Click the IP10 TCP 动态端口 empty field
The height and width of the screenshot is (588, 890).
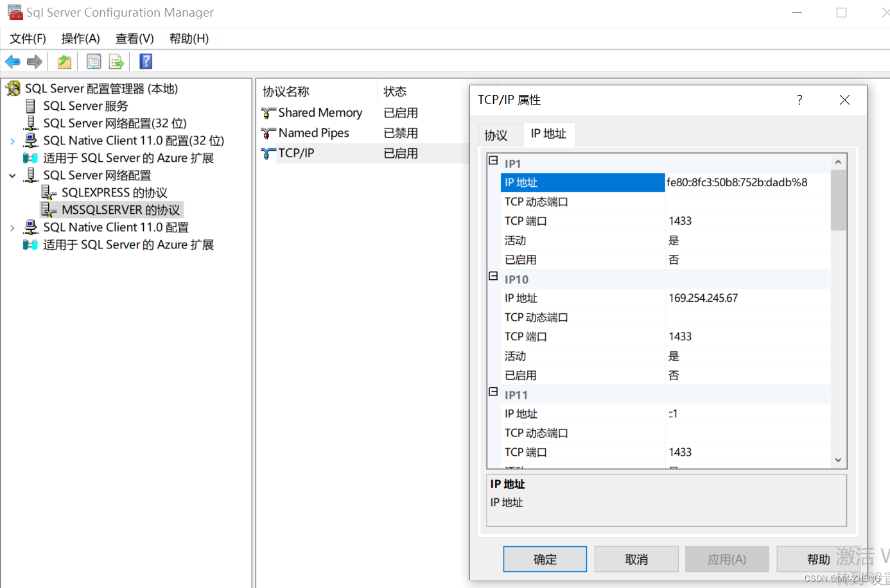pos(747,317)
